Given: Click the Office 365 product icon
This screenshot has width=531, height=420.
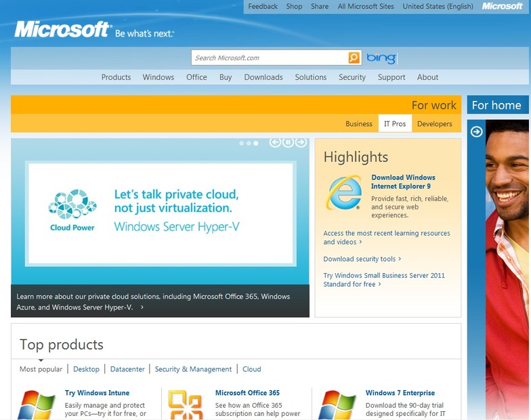Looking at the screenshot, I should pyautogui.click(x=186, y=405).
